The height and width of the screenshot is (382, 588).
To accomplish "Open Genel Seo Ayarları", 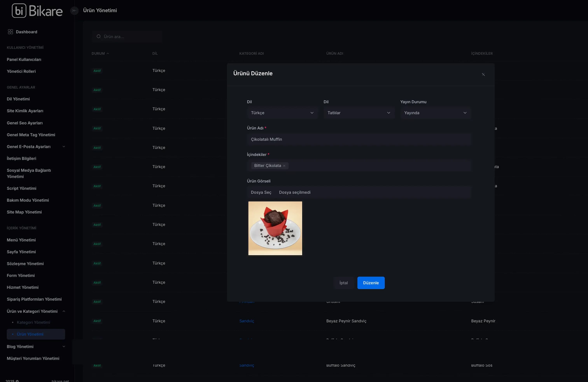I will coord(25,123).
